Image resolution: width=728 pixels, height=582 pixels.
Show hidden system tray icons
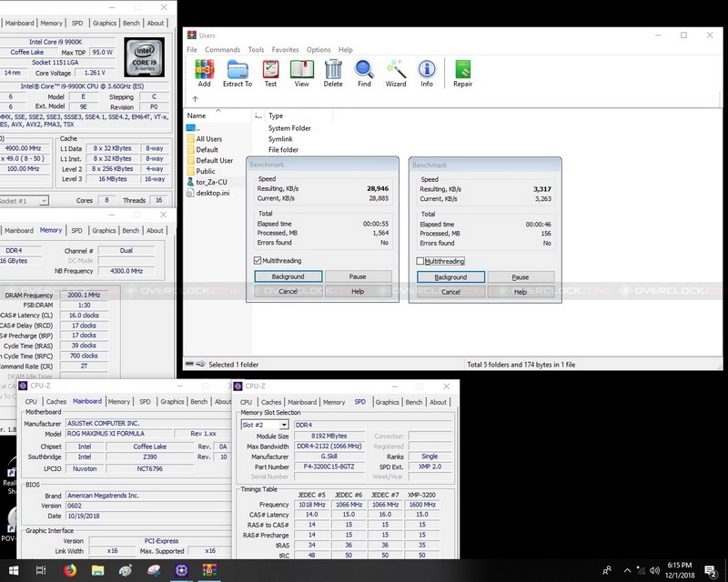[627, 570]
